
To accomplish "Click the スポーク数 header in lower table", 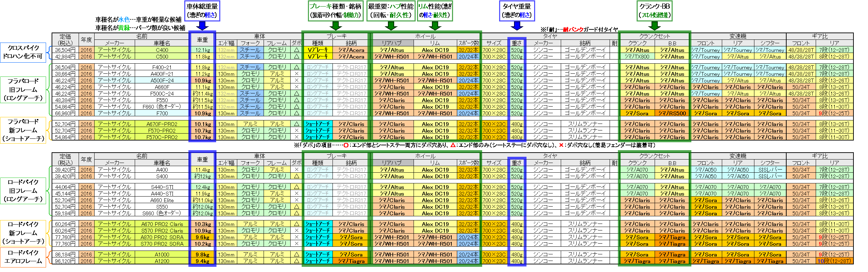I will (469, 163).
